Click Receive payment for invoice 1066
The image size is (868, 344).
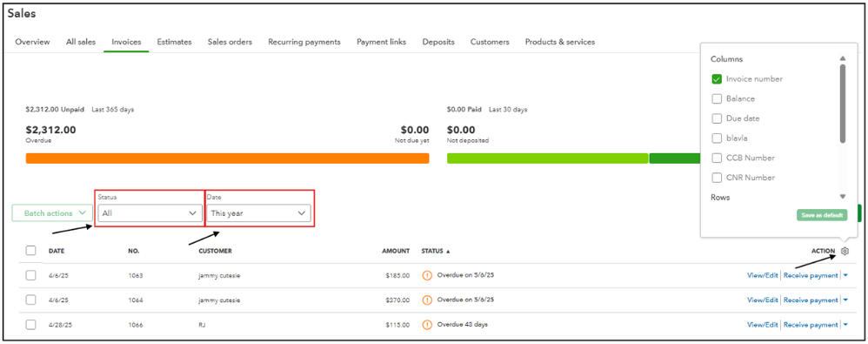(811, 325)
